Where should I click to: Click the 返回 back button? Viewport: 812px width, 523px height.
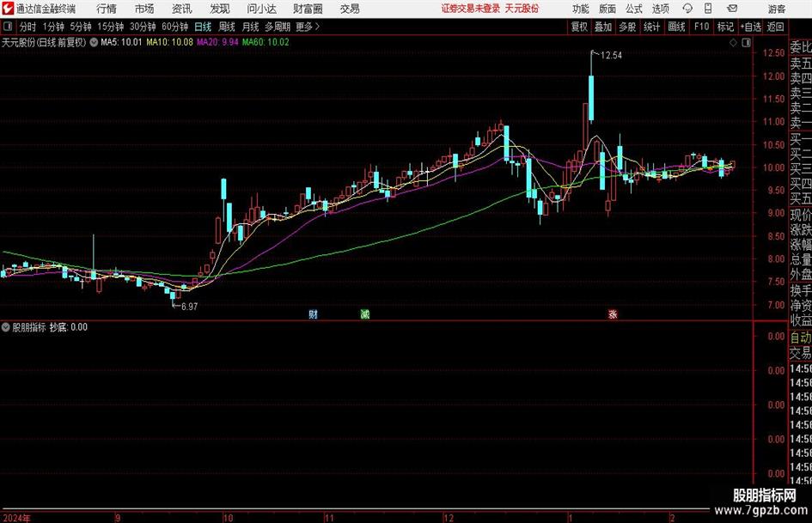775,27
